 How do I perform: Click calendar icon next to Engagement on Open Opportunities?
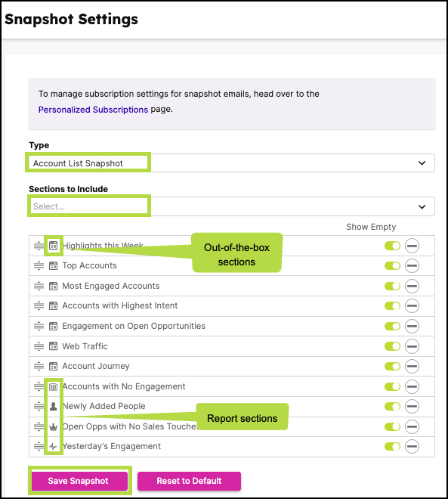53,326
